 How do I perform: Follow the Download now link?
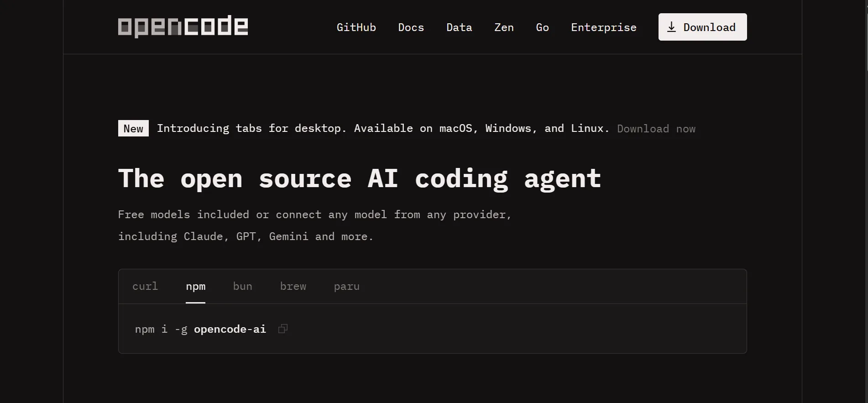pos(656,129)
